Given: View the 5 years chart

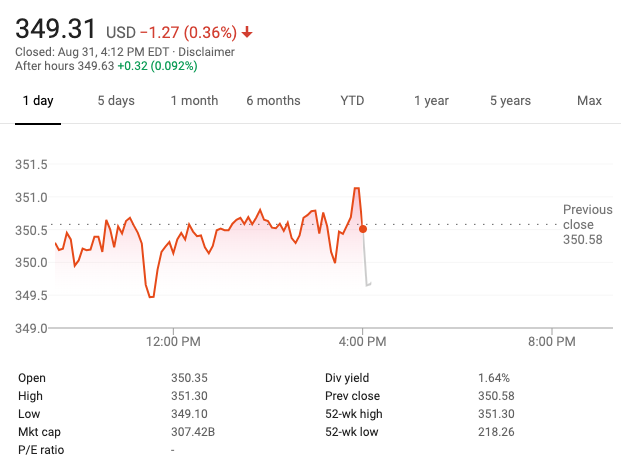Looking at the screenshot, I should (x=510, y=101).
